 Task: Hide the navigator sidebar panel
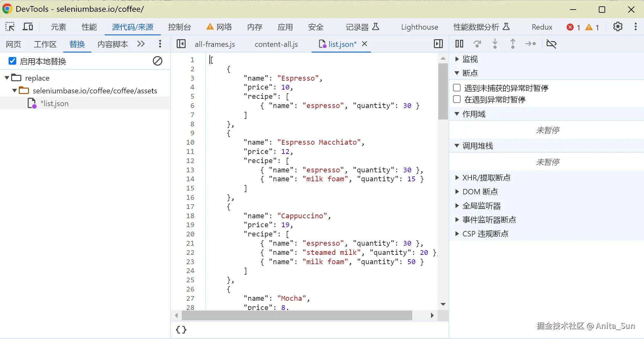(x=181, y=44)
